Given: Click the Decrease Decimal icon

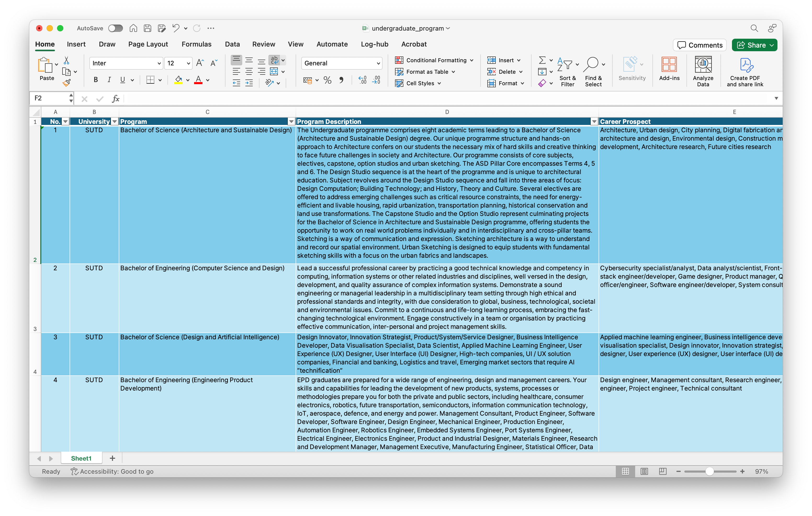Looking at the screenshot, I should coord(376,80).
